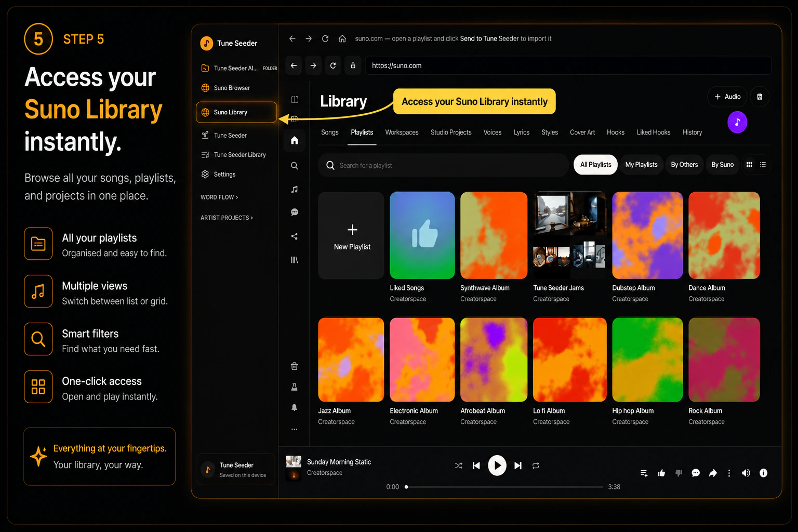Click the volume speaker icon

[746, 473]
